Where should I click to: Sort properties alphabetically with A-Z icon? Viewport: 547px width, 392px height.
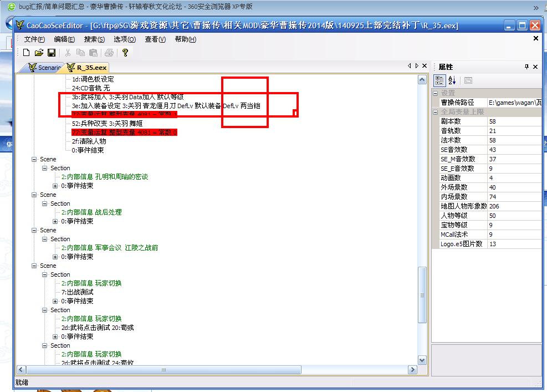click(x=452, y=80)
